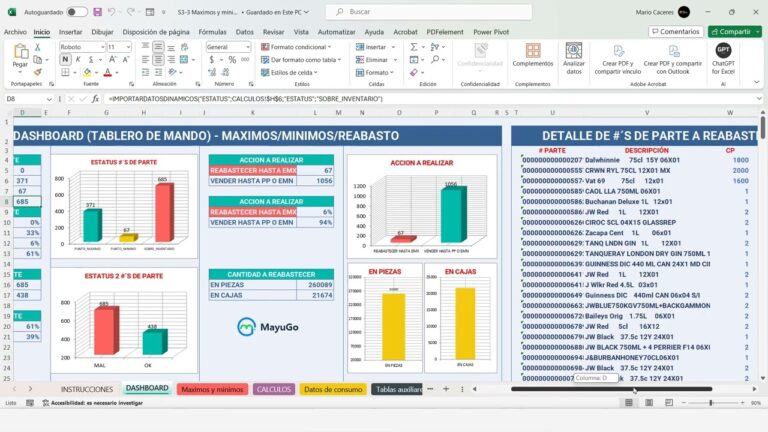Toggle underline (S) formatting
The width and height of the screenshot is (768, 432).
90,59
